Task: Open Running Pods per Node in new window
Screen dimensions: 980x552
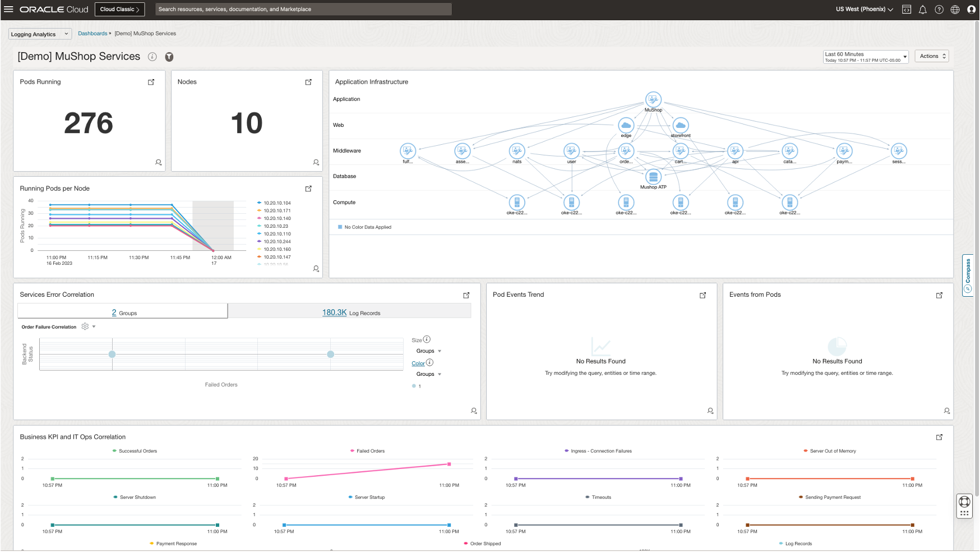Action: (308, 188)
